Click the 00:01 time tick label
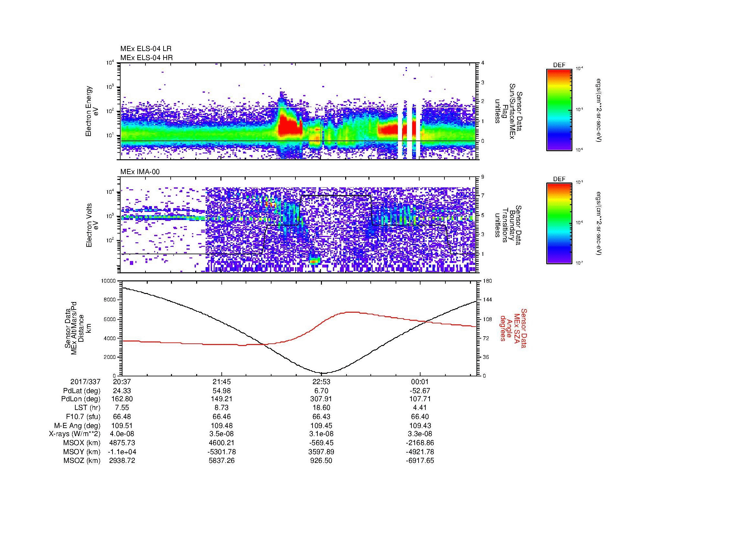 coord(420,382)
